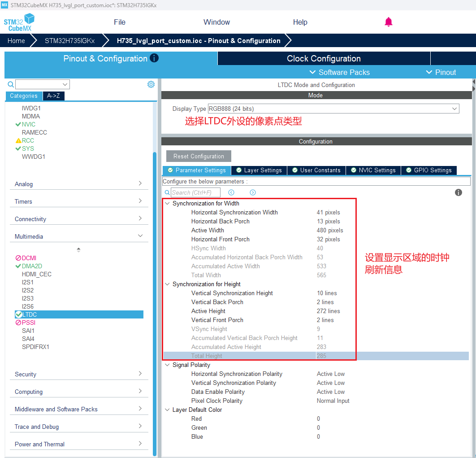Screen dimensions: 476x458
Task: Open the File menu
Action: (x=120, y=22)
